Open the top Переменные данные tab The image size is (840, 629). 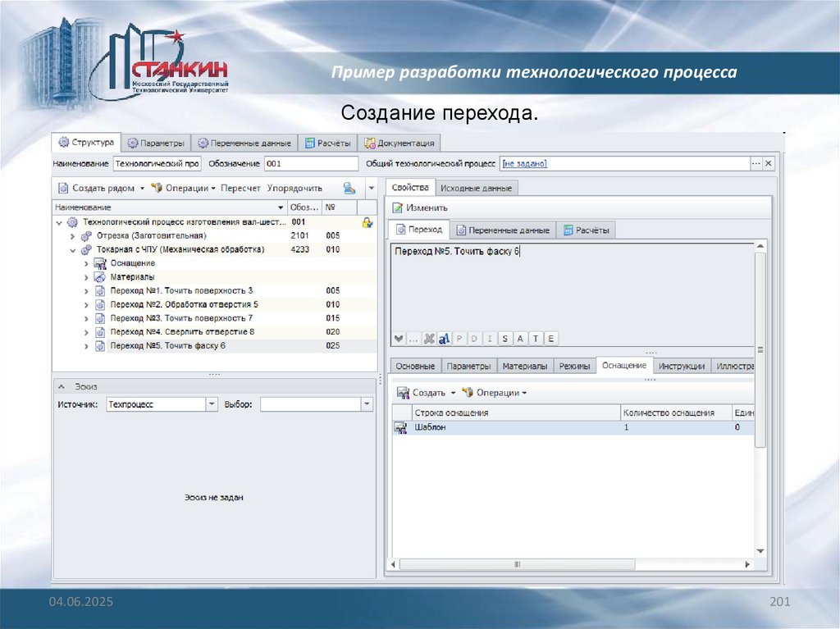(x=244, y=143)
